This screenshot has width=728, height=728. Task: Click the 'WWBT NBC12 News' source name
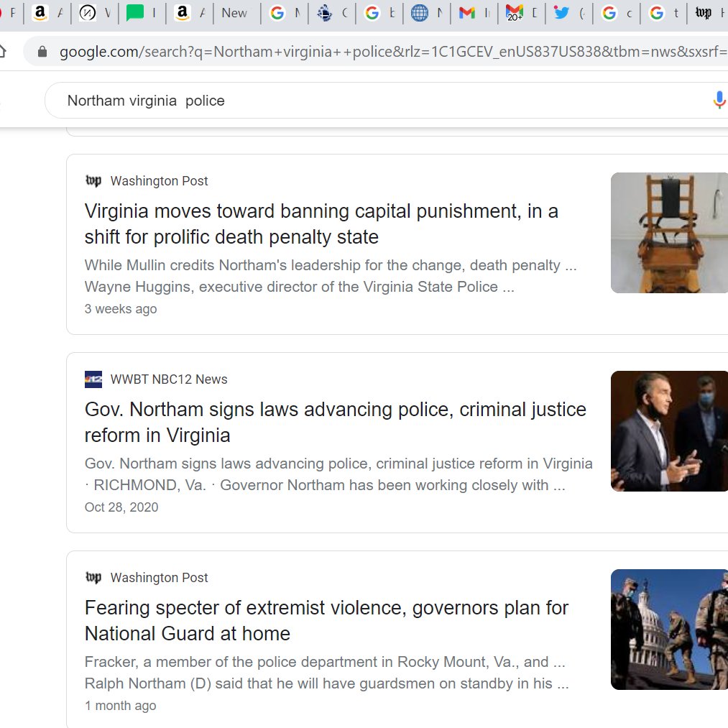coord(169,379)
